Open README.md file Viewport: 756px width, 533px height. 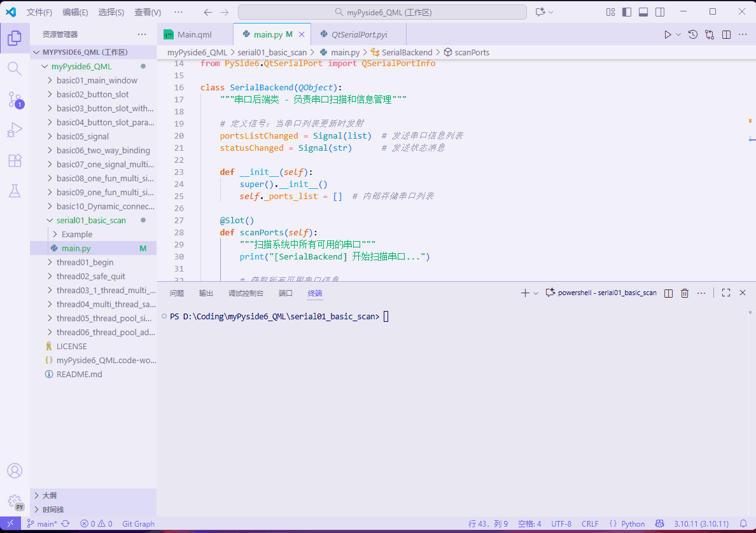[x=93, y=375]
